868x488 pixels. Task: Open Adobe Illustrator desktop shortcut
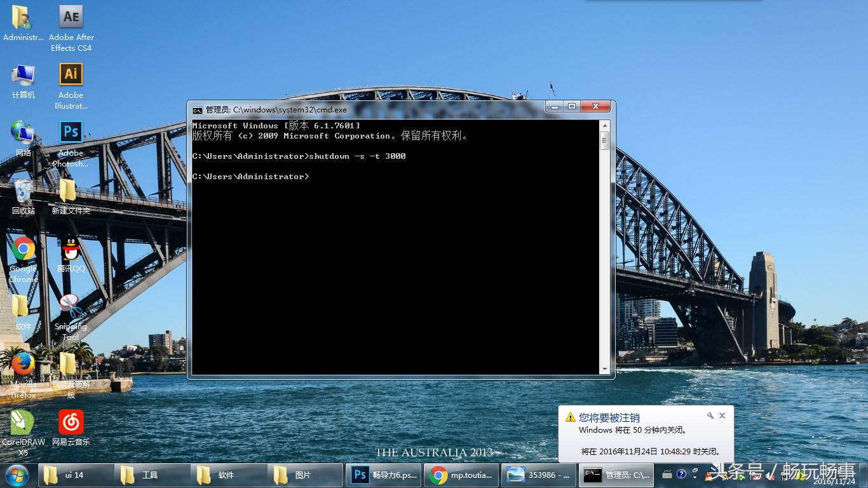(71, 75)
